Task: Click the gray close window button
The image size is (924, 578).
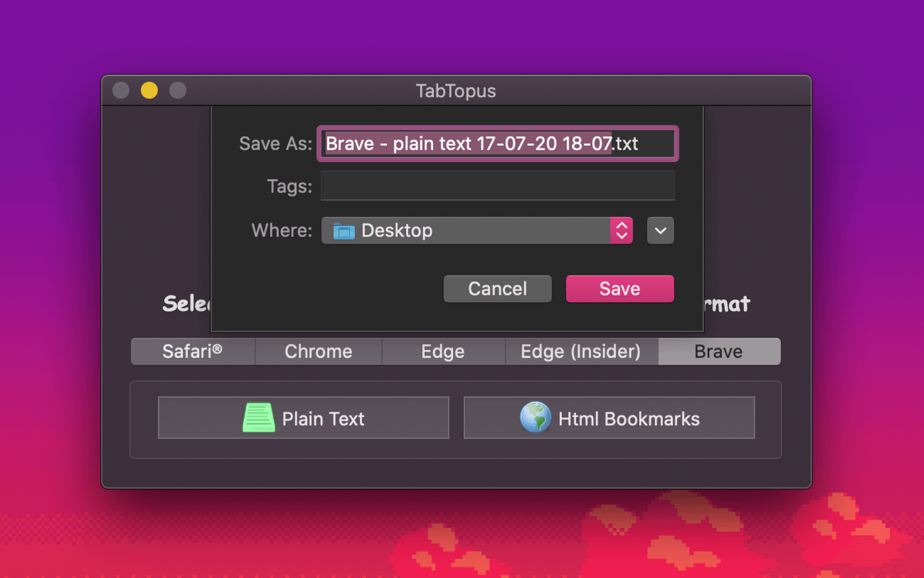Action: tap(121, 91)
